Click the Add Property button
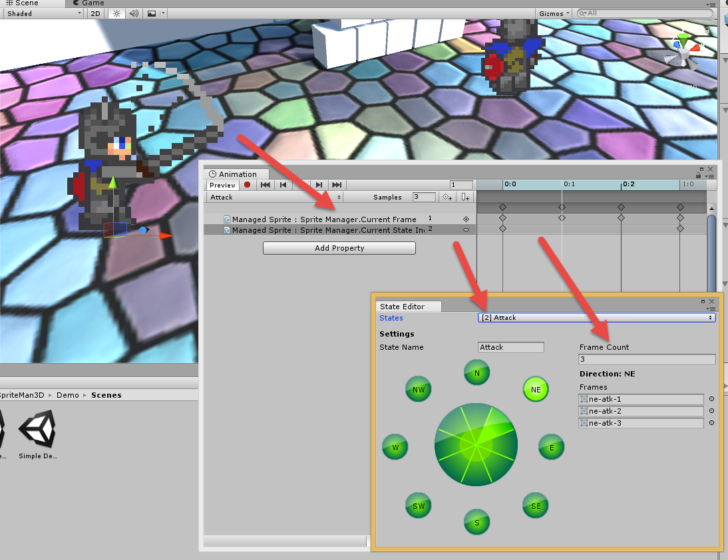 339,248
